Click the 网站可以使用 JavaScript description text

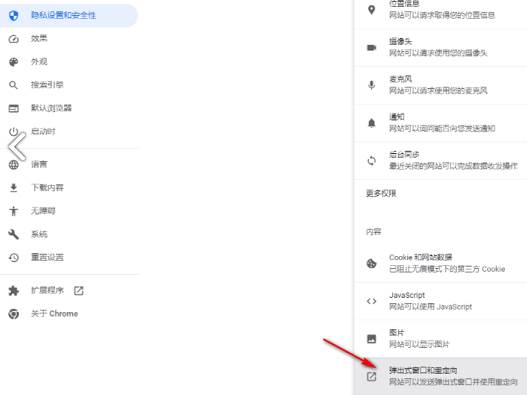431,307
